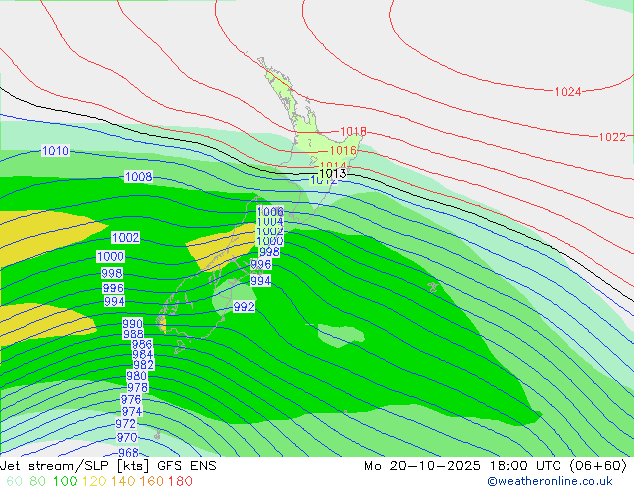Select the 140 knots legend value
Viewport: 634px width, 490px height.
125,482
